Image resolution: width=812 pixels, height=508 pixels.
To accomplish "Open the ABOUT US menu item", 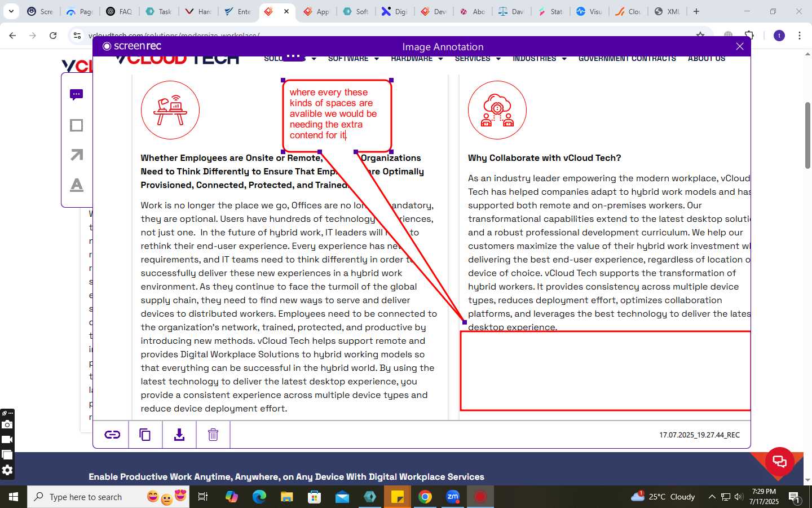I will click(707, 58).
